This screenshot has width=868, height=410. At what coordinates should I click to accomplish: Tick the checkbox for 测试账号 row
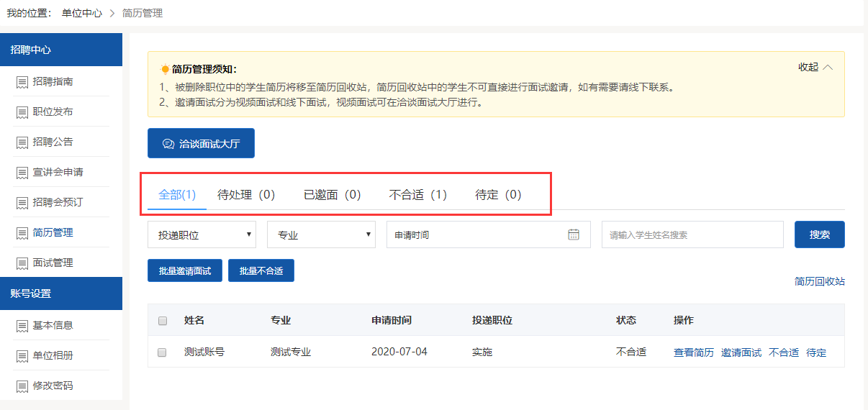coord(163,352)
